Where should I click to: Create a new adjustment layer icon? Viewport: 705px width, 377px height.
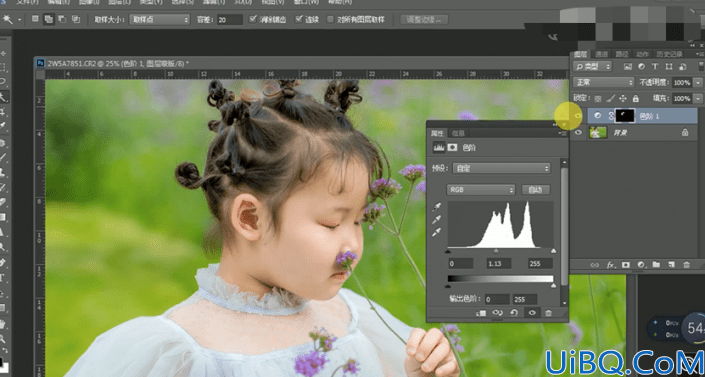[641, 265]
